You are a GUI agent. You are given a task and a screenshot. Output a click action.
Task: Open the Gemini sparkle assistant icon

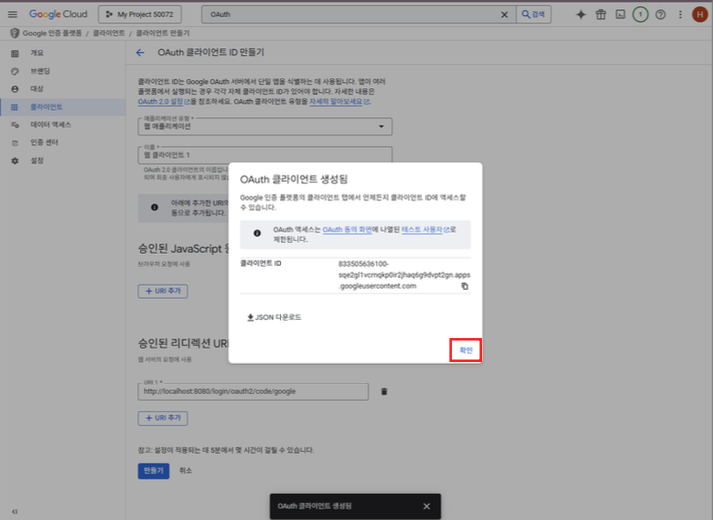coord(581,15)
